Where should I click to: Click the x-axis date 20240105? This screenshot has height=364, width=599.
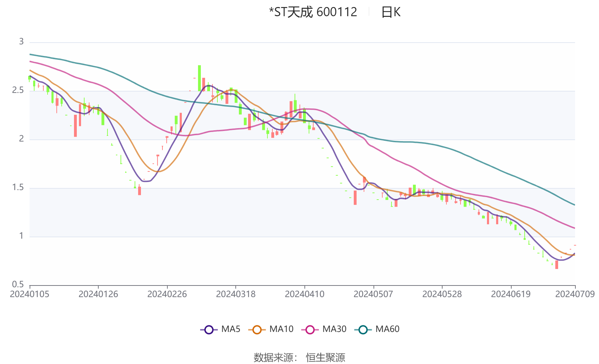pos(30,294)
